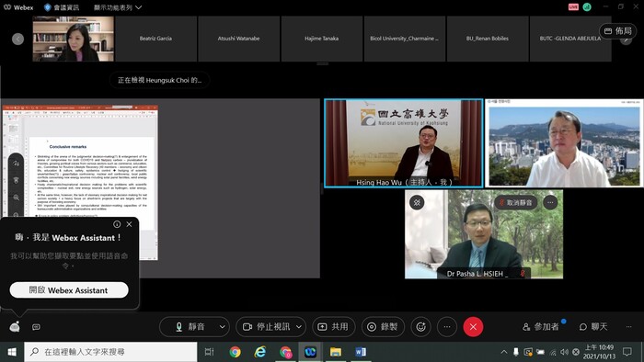This screenshot has width=644, height=362.
Task: Open the reactions emoji button
Action: click(x=420, y=327)
